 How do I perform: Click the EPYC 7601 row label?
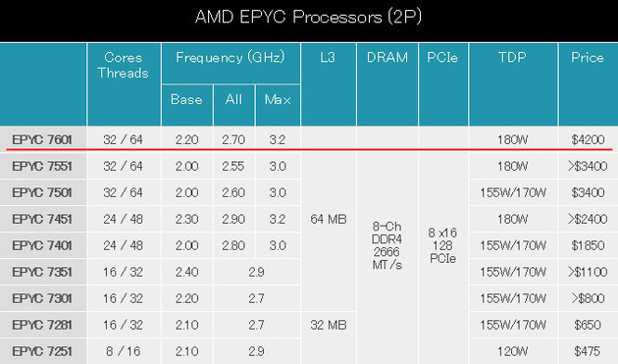[42, 139]
